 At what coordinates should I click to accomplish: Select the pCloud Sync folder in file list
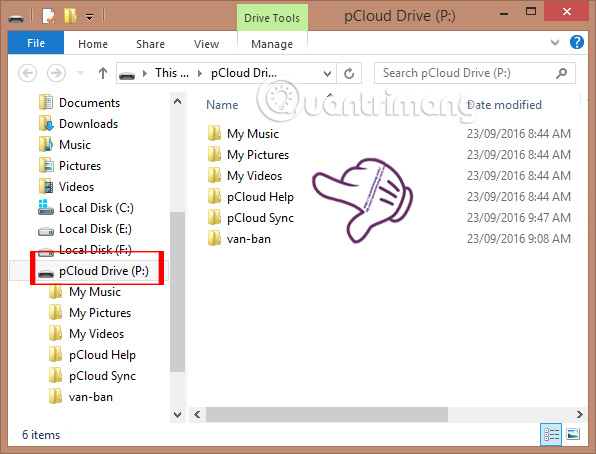(260, 218)
